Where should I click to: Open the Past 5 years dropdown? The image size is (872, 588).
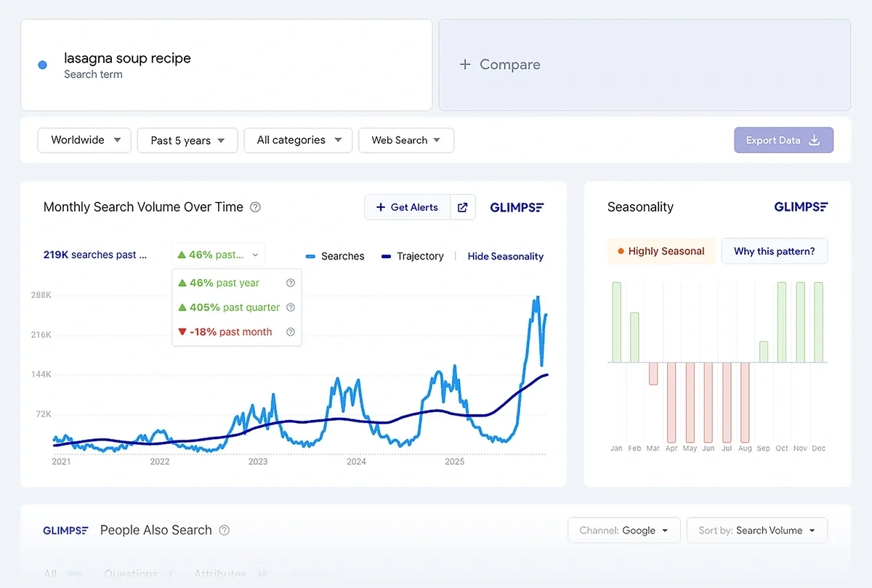[187, 140]
